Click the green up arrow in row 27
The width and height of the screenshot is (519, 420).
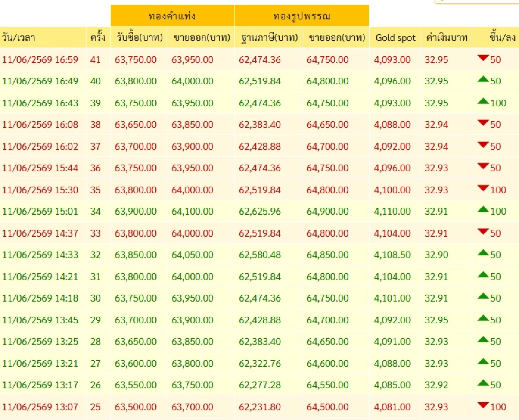click(x=483, y=362)
